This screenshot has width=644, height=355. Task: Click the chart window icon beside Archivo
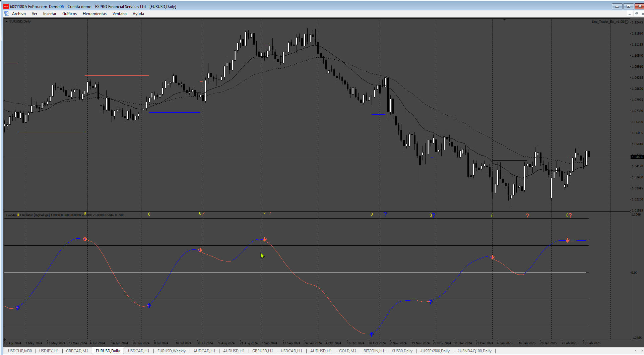coord(7,14)
